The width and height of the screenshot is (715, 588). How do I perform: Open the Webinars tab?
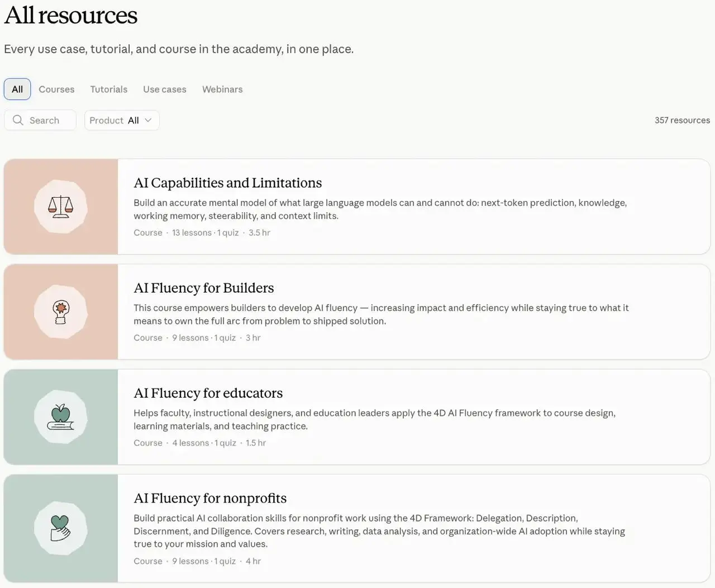222,89
